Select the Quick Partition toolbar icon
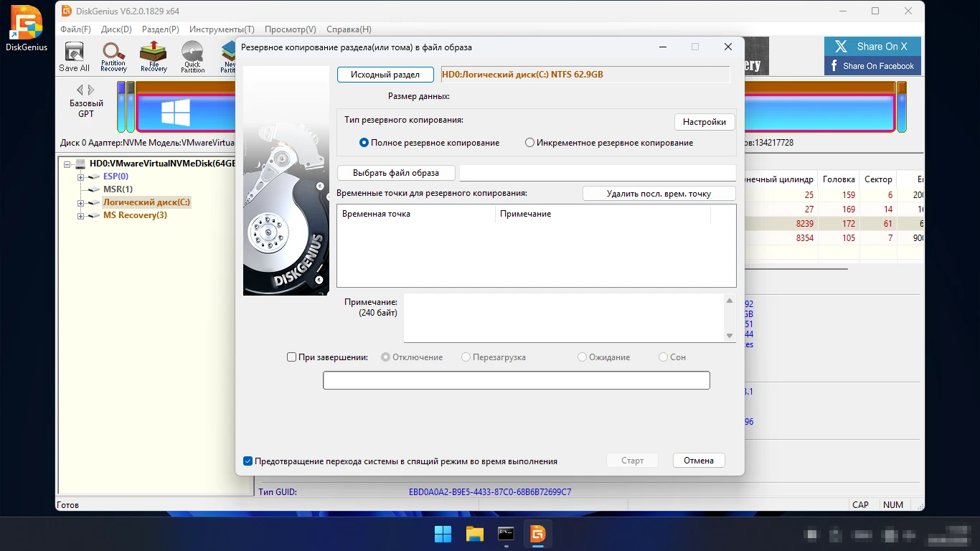 click(192, 57)
